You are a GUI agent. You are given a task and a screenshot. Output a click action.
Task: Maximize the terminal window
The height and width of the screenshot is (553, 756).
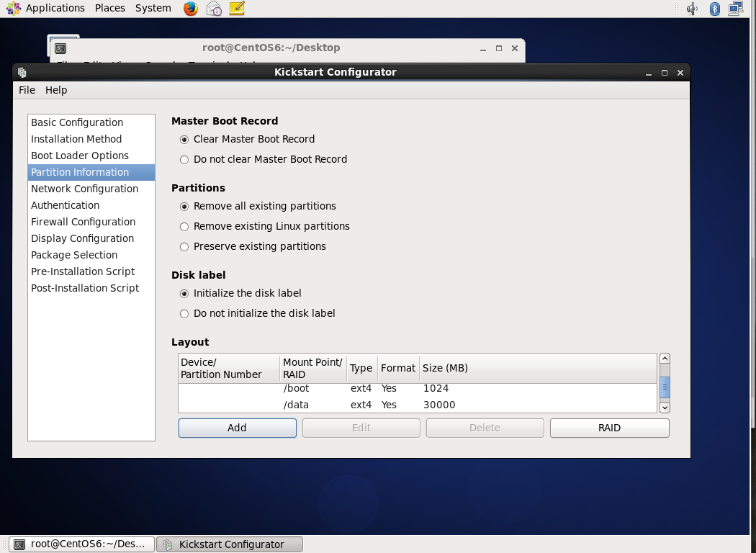498,48
